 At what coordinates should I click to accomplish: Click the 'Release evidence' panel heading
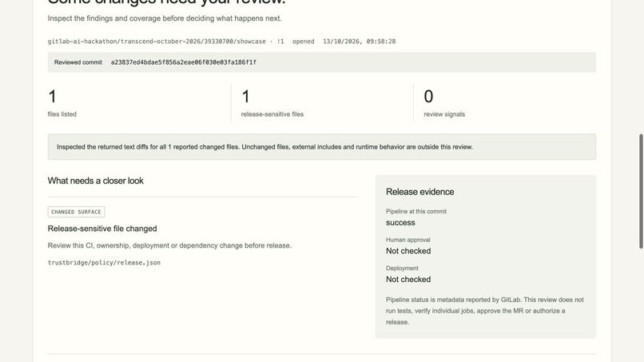[x=419, y=192]
